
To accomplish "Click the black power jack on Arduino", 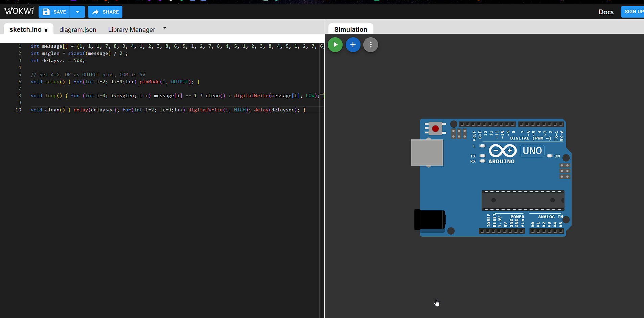I will (x=430, y=219).
